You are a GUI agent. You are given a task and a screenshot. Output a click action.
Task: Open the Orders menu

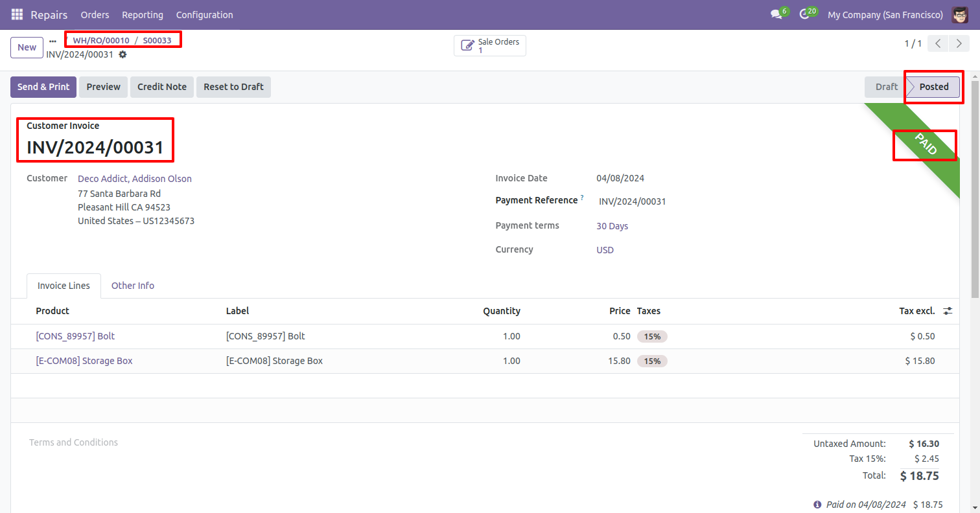(95, 14)
